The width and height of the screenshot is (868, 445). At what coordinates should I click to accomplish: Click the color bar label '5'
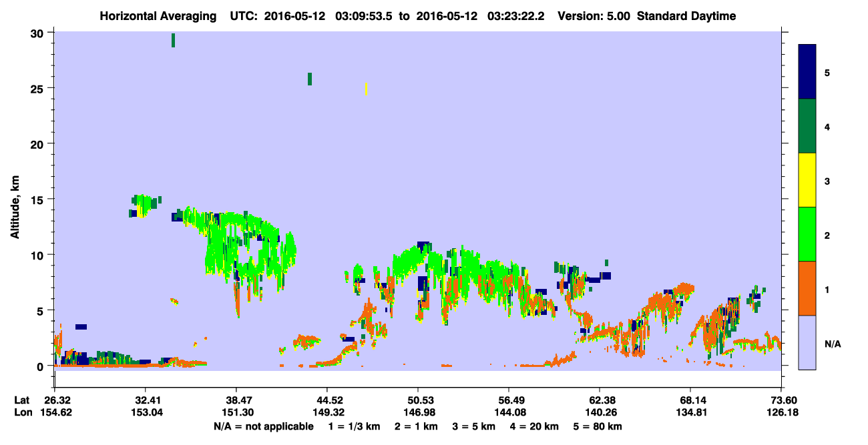[827, 72]
